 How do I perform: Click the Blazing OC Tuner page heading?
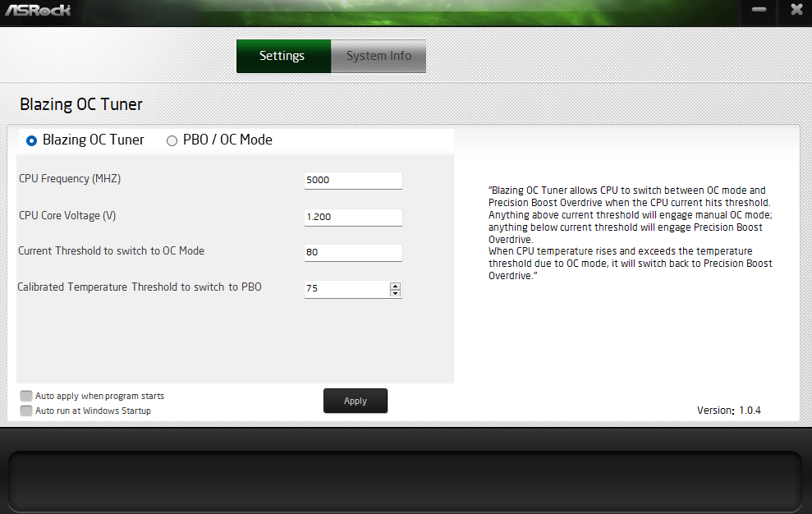click(x=81, y=105)
